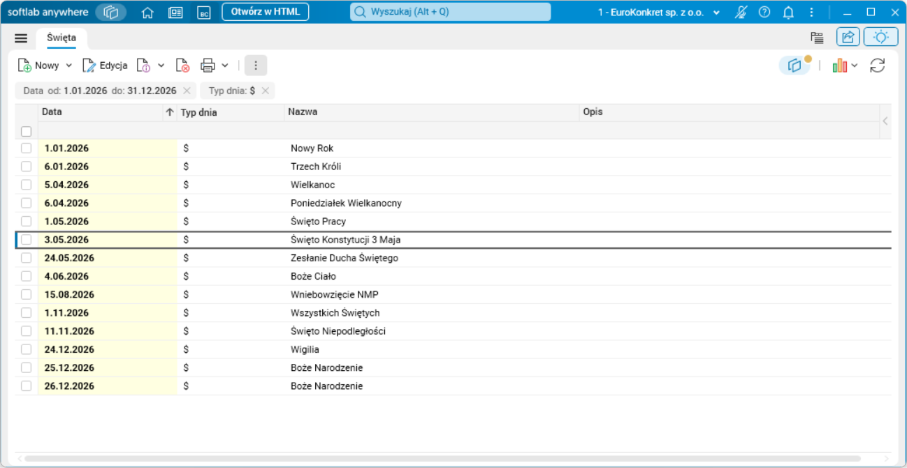Click the windows stack icon next to softlab anywhere
The height and width of the screenshot is (468, 907).
pos(111,12)
